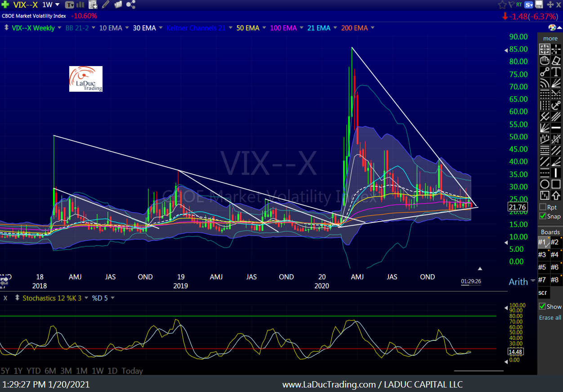Select the rectangle drawing tool
This screenshot has width=563, height=392.
click(556, 184)
